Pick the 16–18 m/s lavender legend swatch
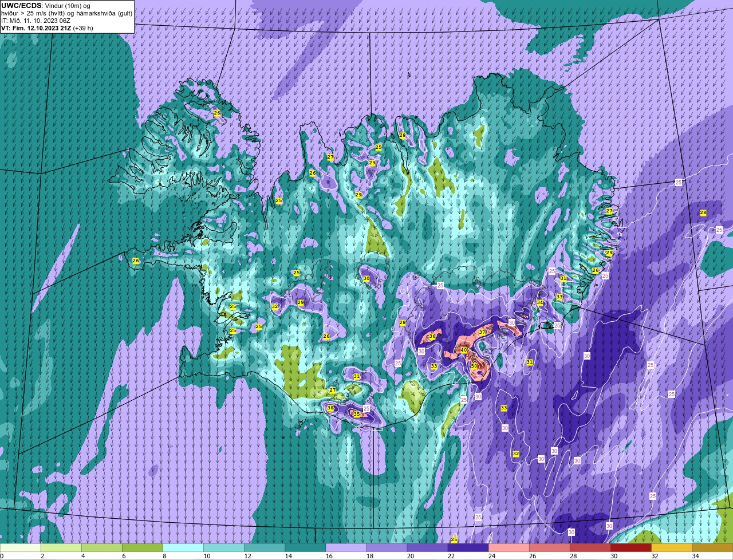Viewport: 733px width, 560px height. tap(346, 548)
